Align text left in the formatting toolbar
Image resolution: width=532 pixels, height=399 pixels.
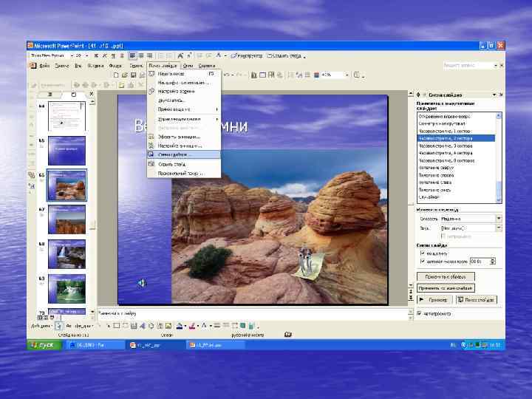tap(133, 55)
